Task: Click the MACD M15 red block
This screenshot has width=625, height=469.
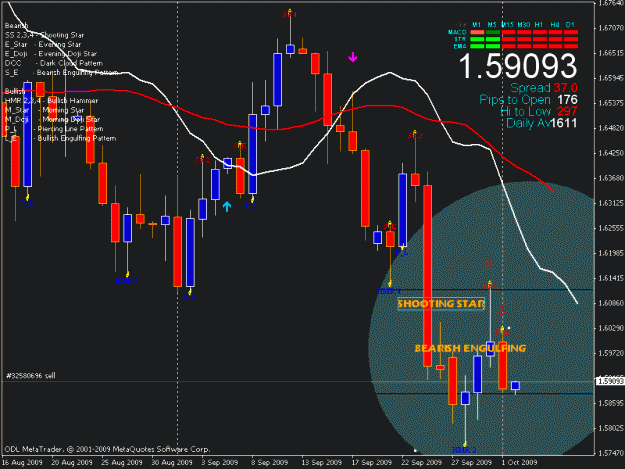Action: pos(508,32)
